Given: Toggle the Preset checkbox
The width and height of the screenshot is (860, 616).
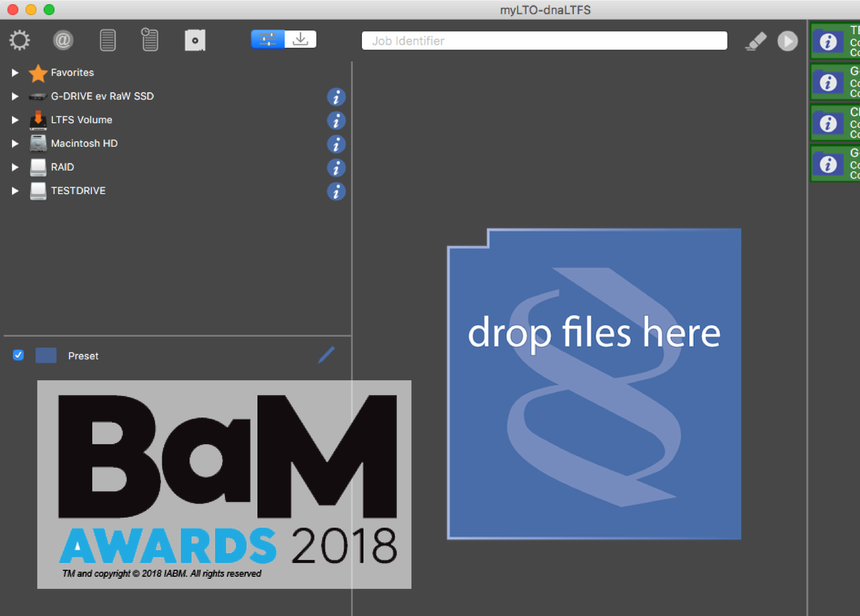Looking at the screenshot, I should coord(18,355).
